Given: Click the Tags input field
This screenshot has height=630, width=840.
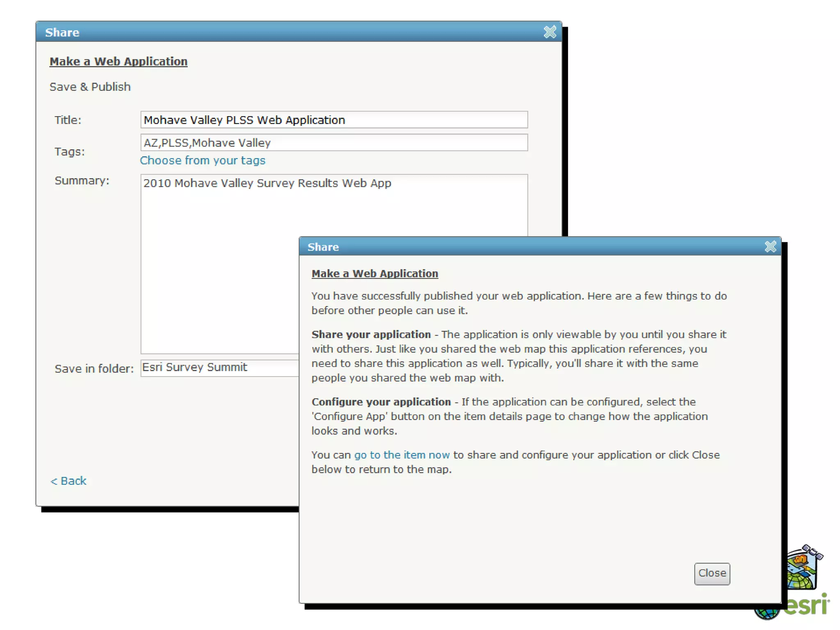Looking at the screenshot, I should tap(333, 143).
